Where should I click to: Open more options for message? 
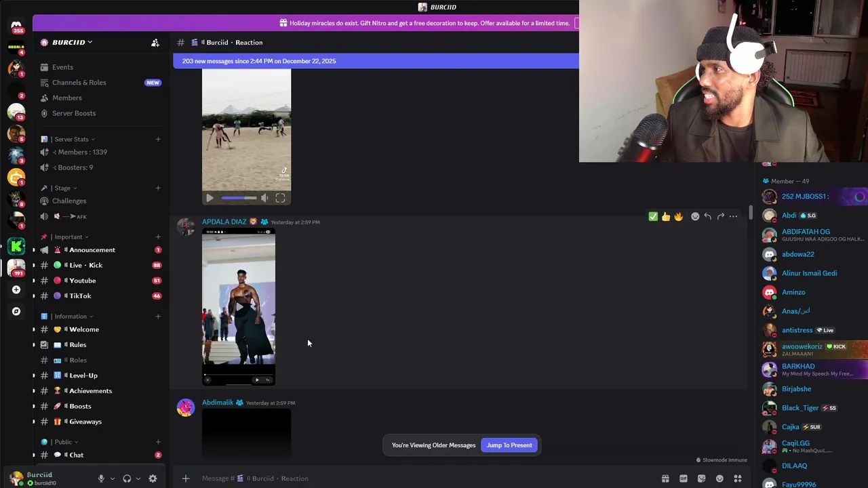point(733,216)
